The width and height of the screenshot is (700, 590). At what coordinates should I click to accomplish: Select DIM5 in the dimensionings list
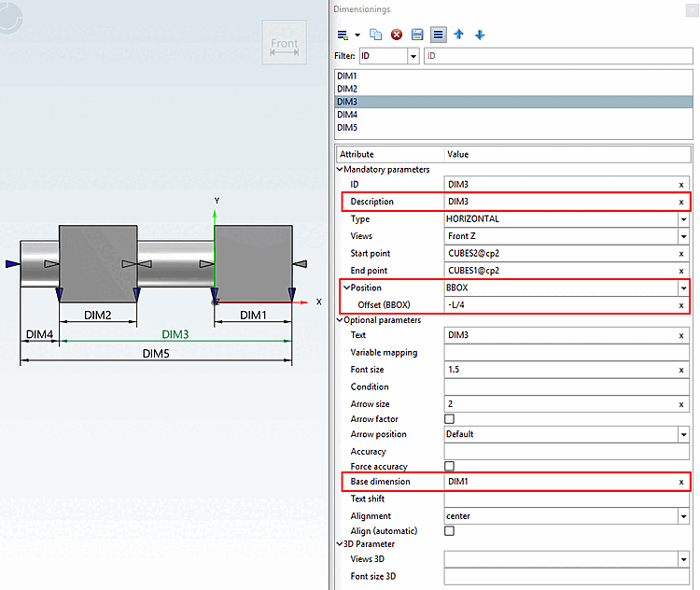(347, 128)
